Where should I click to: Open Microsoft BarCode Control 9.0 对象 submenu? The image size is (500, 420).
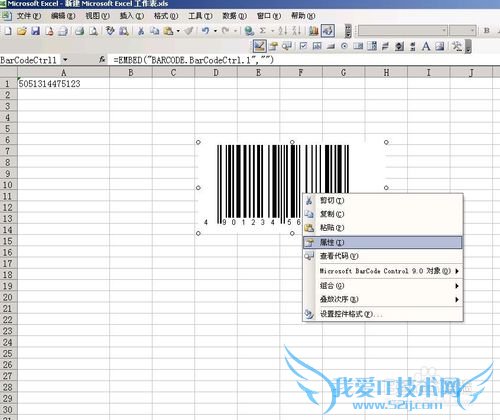coord(383,271)
